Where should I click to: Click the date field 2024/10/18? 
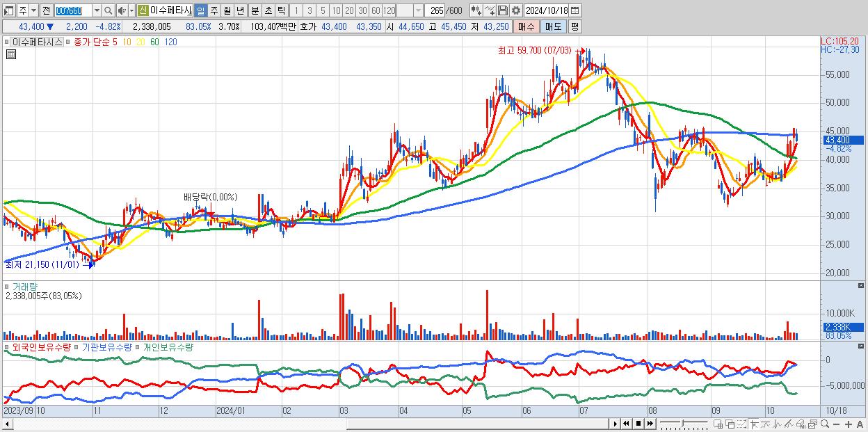pyautogui.click(x=547, y=11)
